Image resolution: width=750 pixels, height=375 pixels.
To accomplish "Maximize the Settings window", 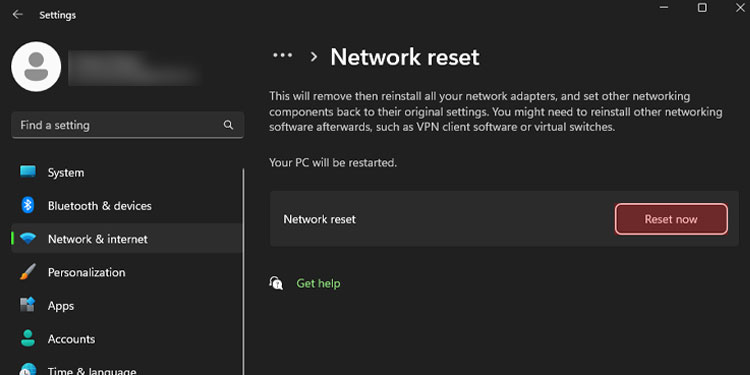I will (x=702, y=7).
